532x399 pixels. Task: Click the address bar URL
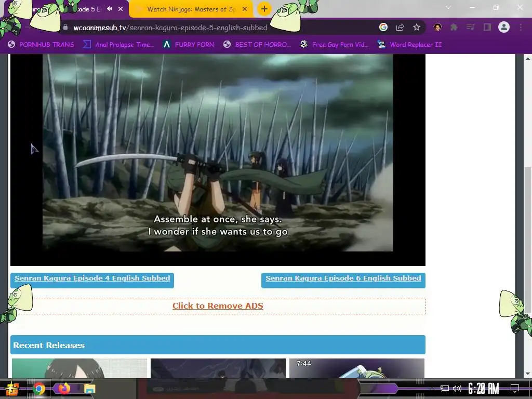point(170,28)
